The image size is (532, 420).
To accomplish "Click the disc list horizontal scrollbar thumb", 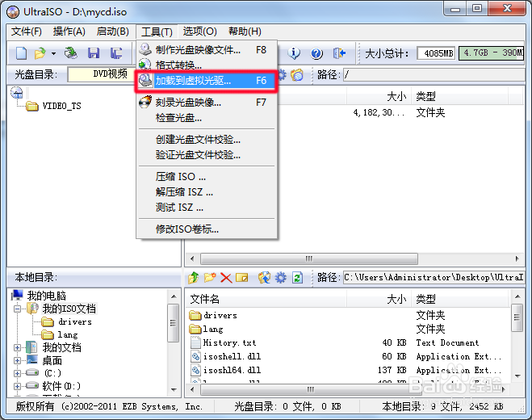I will point(309,258).
